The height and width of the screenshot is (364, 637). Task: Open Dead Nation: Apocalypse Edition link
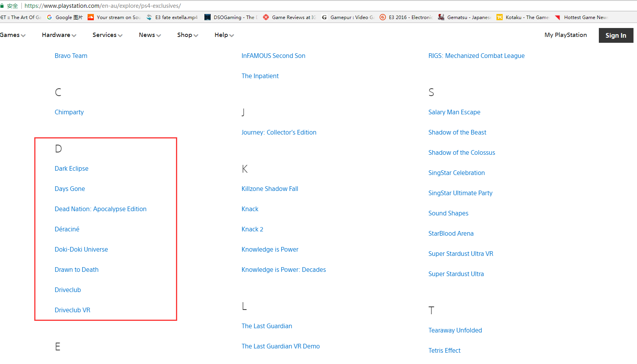[100, 209]
